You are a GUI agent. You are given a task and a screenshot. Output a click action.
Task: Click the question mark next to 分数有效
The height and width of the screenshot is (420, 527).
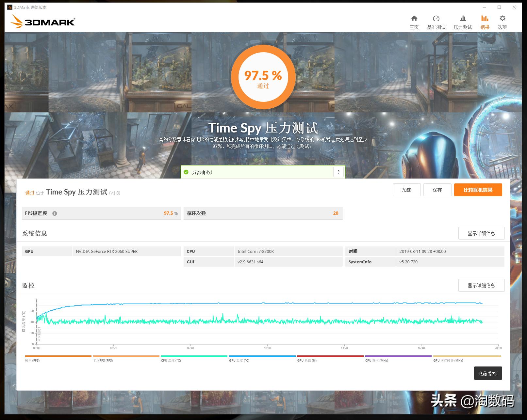[338, 172]
